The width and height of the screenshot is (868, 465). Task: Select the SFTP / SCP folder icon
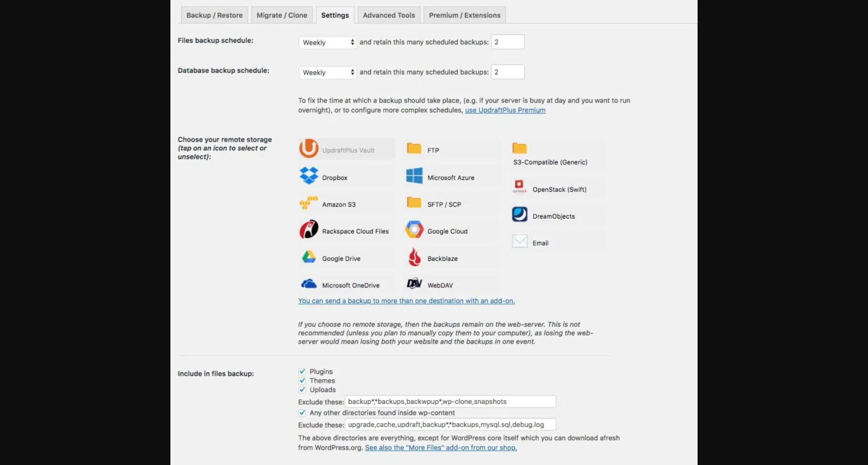(x=414, y=203)
